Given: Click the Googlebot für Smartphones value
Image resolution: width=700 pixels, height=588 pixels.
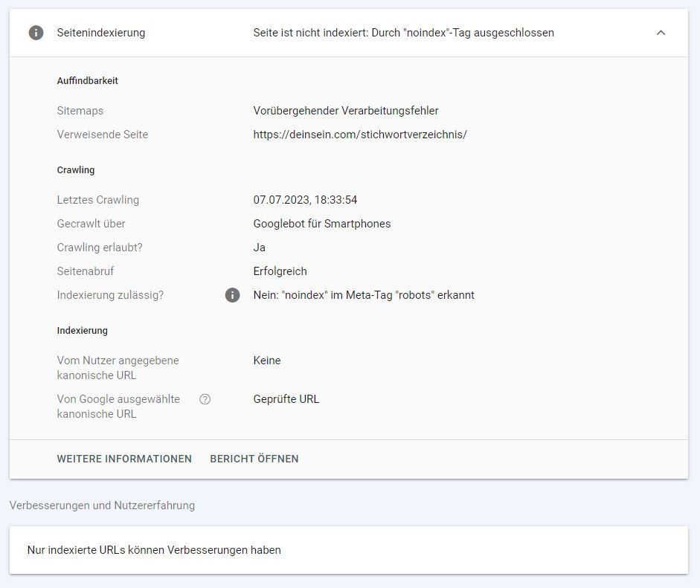Looking at the screenshot, I should [x=321, y=224].
